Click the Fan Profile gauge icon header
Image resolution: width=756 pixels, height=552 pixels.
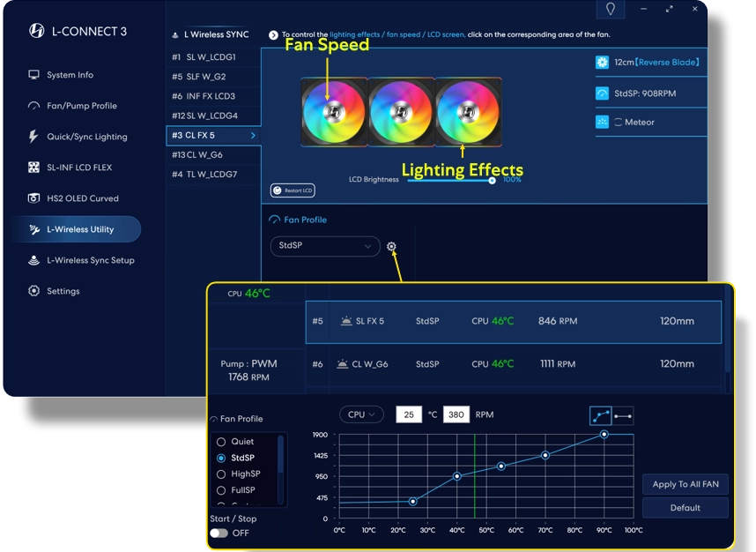tap(274, 220)
